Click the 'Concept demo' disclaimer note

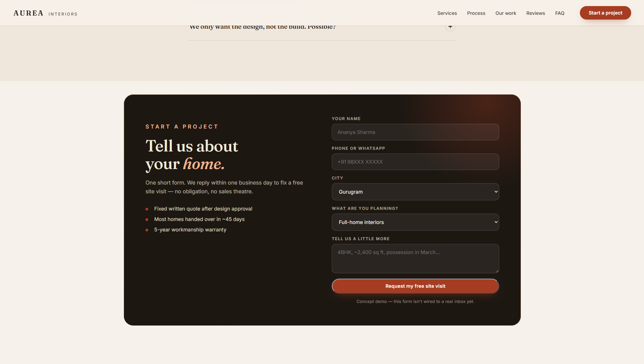pos(415,302)
